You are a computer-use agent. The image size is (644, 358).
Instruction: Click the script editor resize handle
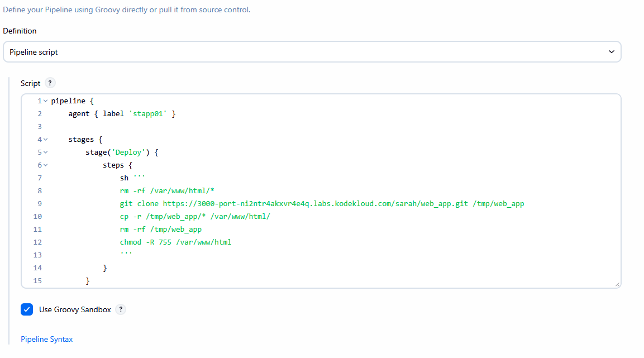click(617, 284)
